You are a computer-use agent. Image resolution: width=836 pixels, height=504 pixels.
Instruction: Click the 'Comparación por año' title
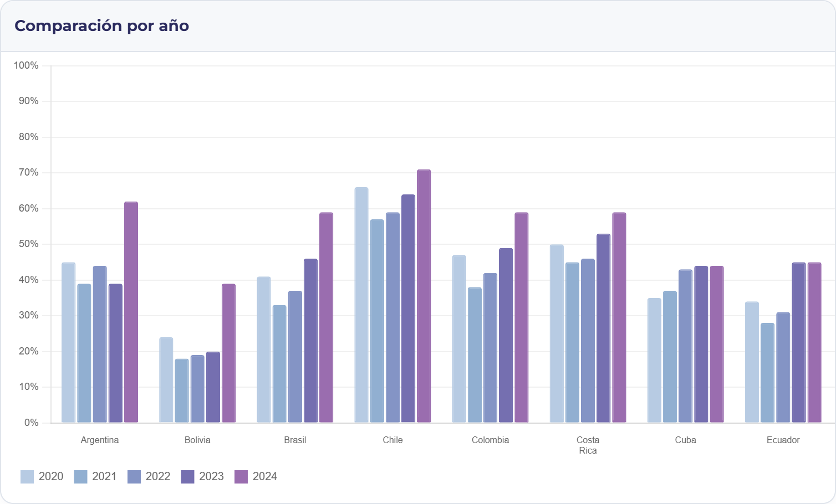(x=102, y=26)
